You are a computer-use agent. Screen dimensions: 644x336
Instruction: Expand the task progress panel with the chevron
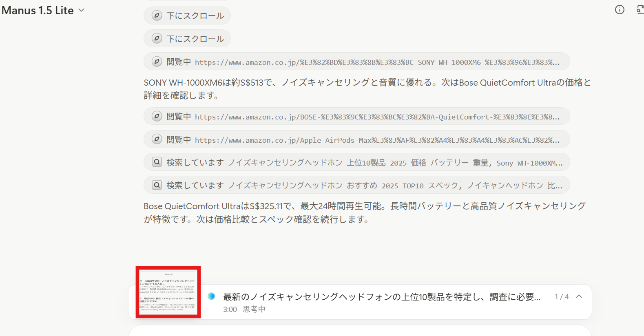pos(579,296)
